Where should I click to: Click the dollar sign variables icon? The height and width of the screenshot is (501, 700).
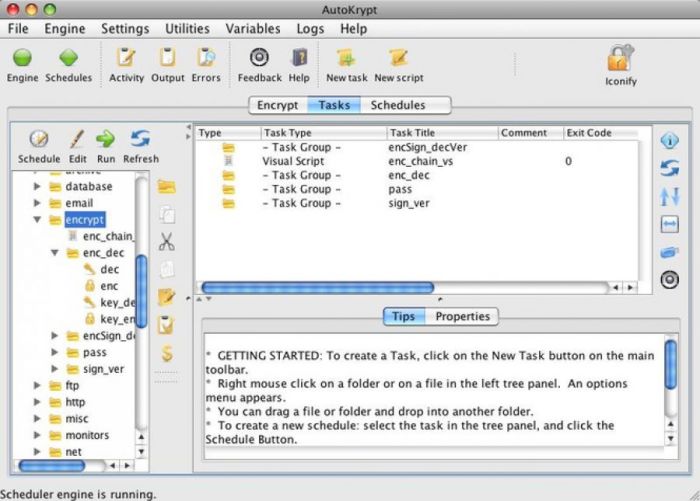click(167, 353)
